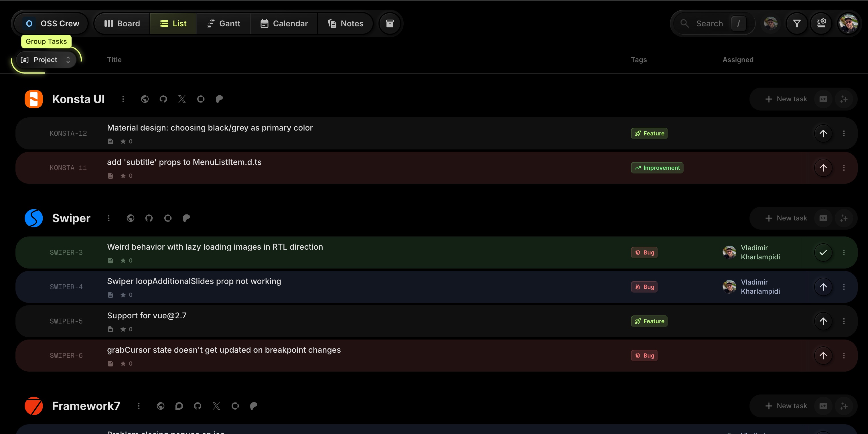This screenshot has height=434, width=868.
Task: Open the settings icon beside the filter
Action: click(x=822, y=23)
